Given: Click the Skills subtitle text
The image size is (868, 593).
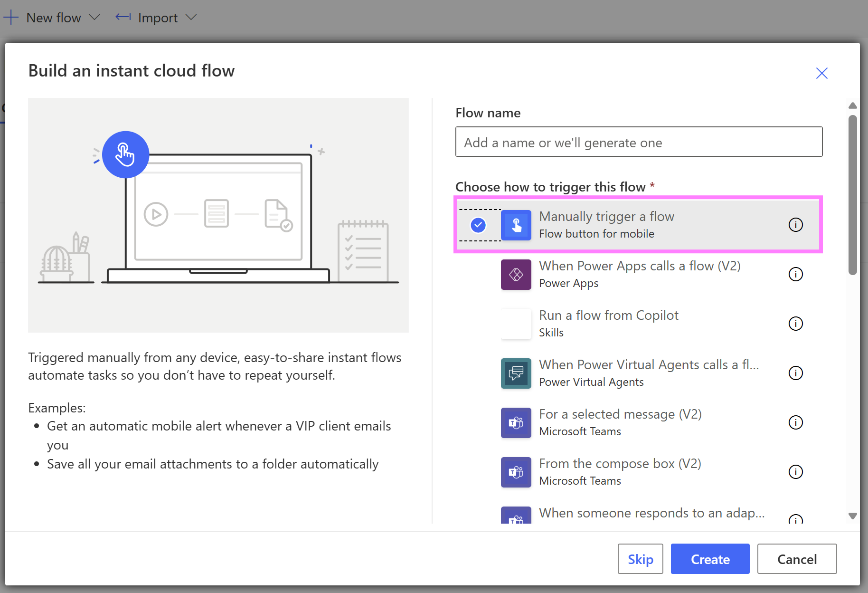Looking at the screenshot, I should (551, 333).
